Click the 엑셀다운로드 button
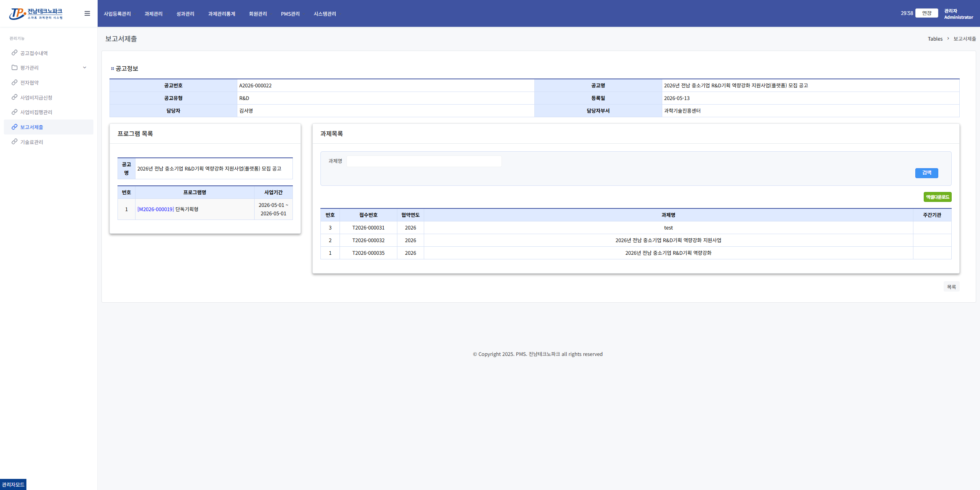Screen dimensions: 980x490 [x=937, y=197]
